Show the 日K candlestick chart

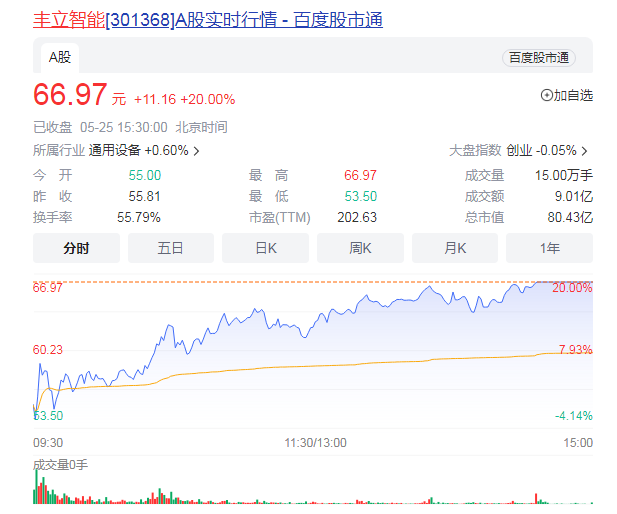pos(265,248)
